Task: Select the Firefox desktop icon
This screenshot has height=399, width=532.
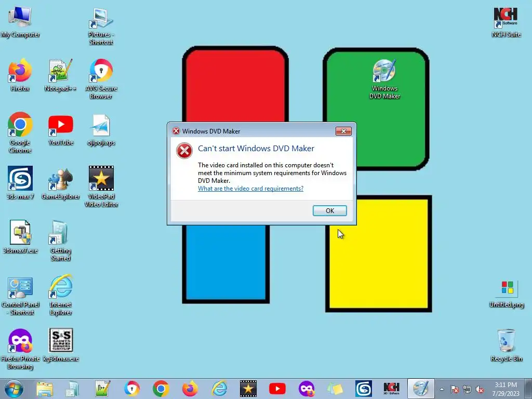Action: point(20,75)
